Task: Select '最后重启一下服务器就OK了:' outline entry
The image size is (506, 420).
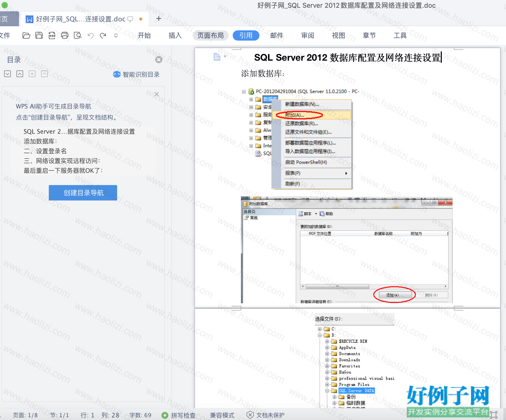Action: coord(63,171)
